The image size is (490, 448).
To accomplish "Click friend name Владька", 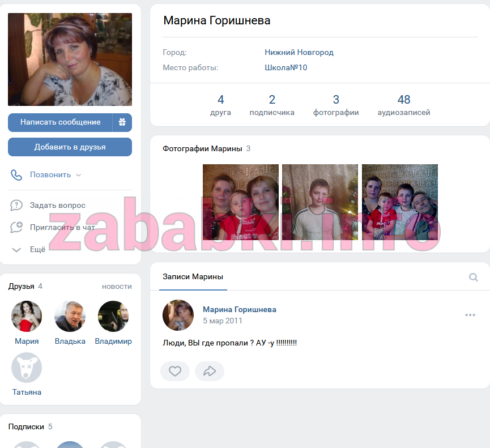I will pos(70,341).
